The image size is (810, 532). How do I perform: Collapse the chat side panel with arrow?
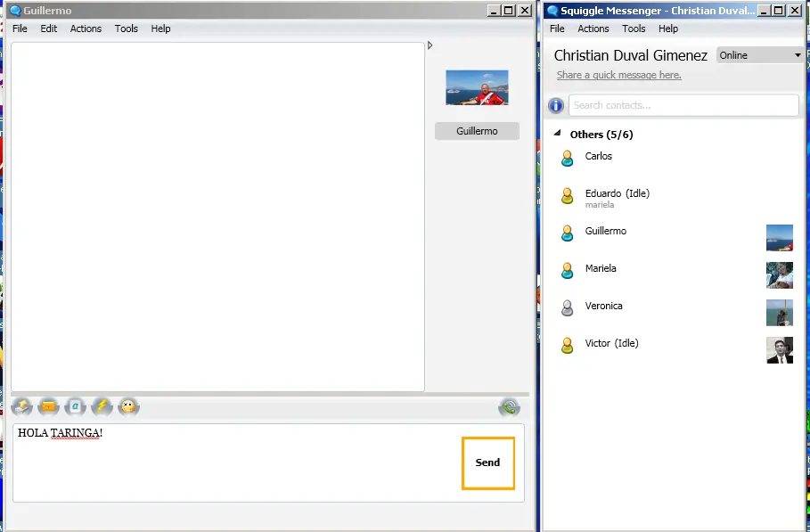coord(430,45)
